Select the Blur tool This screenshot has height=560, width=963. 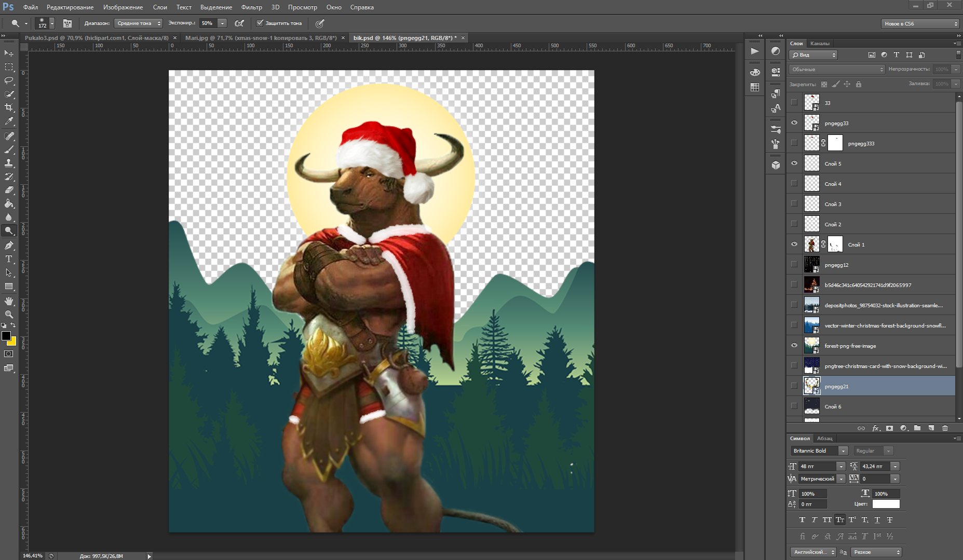click(9, 217)
